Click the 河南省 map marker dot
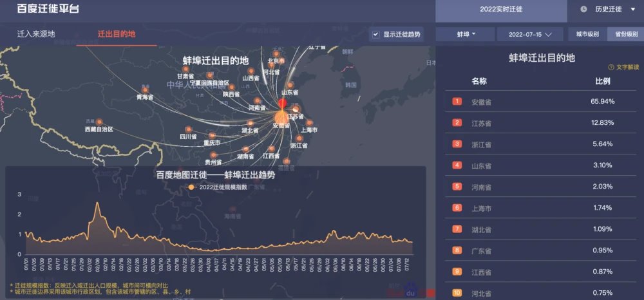 [257, 100]
